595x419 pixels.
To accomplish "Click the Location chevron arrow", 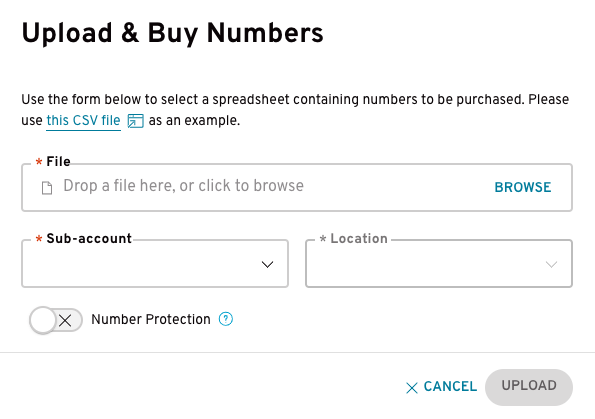I will point(551,264).
